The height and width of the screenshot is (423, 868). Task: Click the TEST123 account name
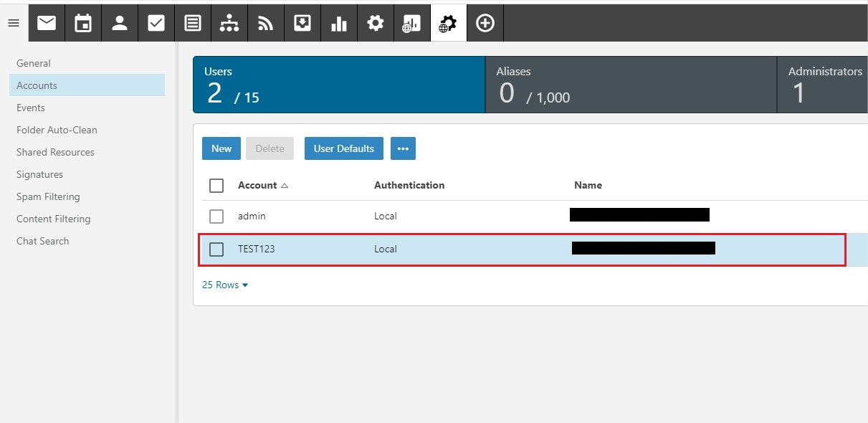pyautogui.click(x=257, y=249)
